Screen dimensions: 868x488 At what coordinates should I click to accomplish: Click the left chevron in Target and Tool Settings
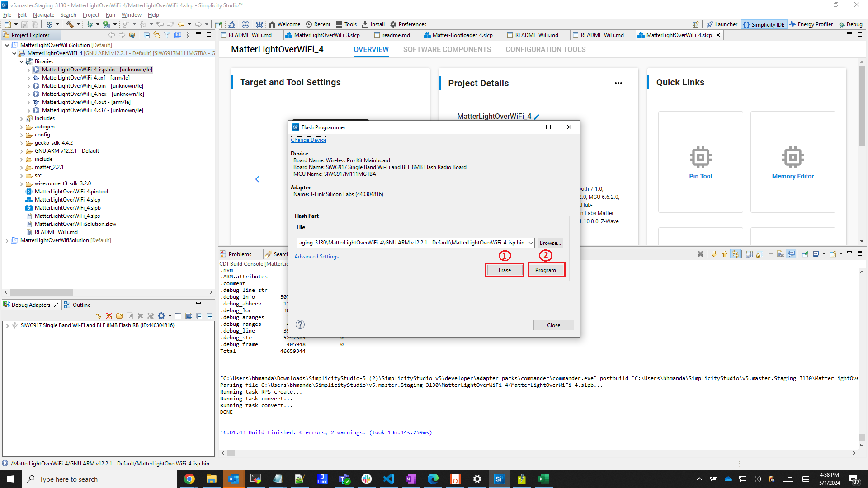pos(257,179)
